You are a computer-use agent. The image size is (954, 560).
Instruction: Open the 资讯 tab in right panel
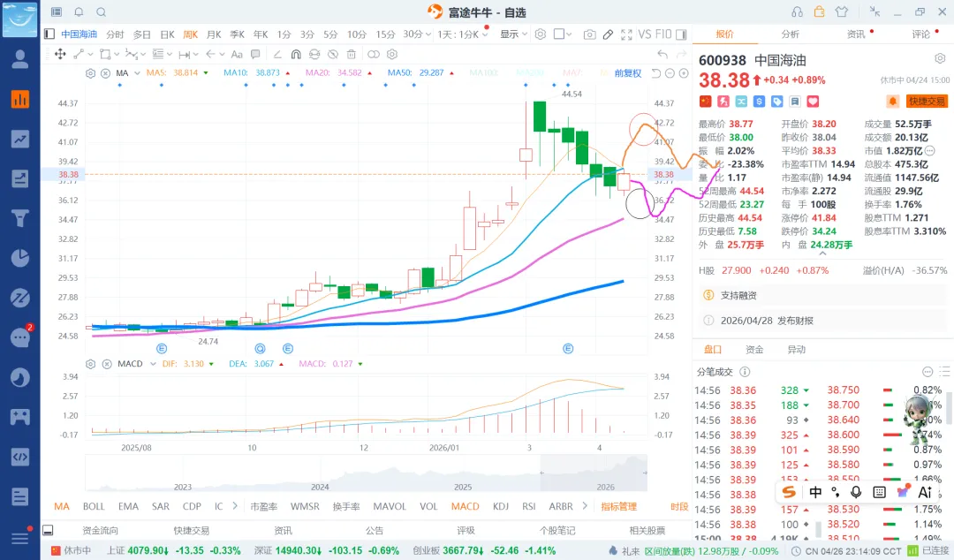[856, 34]
